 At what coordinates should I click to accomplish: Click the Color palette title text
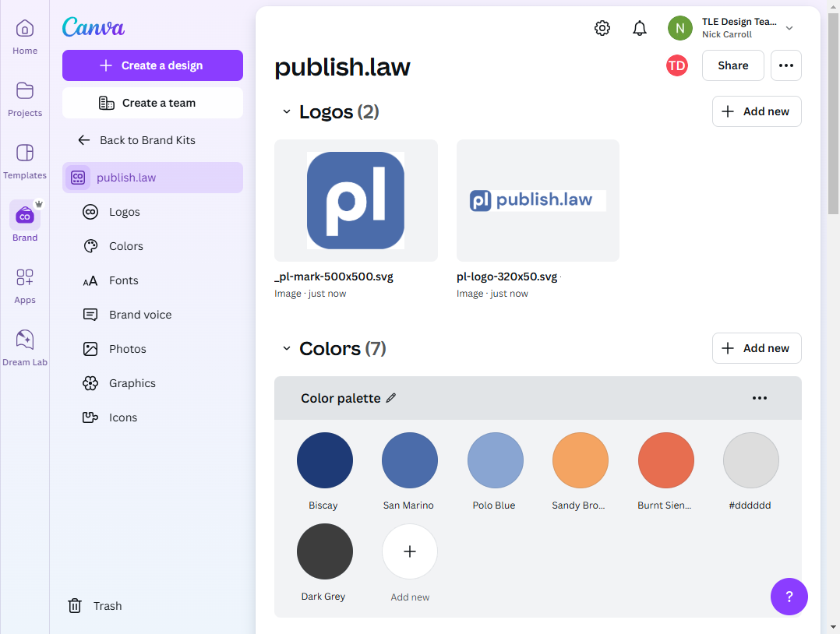(341, 399)
